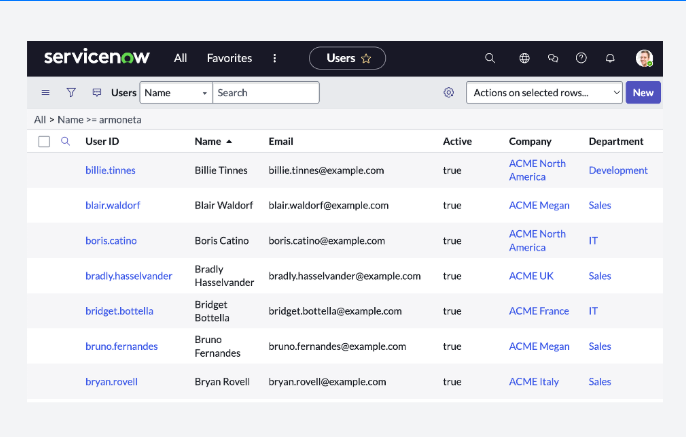The width and height of the screenshot is (686, 437).
Task: Open the ACME UK company link
Action: (531, 276)
